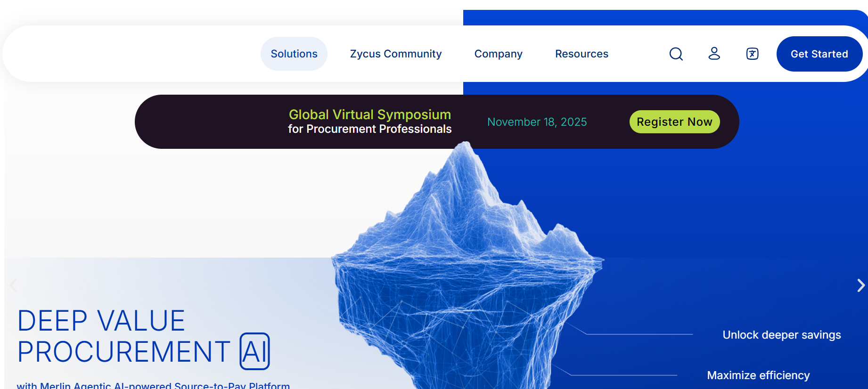Select the Maximize efficiency label

758,375
